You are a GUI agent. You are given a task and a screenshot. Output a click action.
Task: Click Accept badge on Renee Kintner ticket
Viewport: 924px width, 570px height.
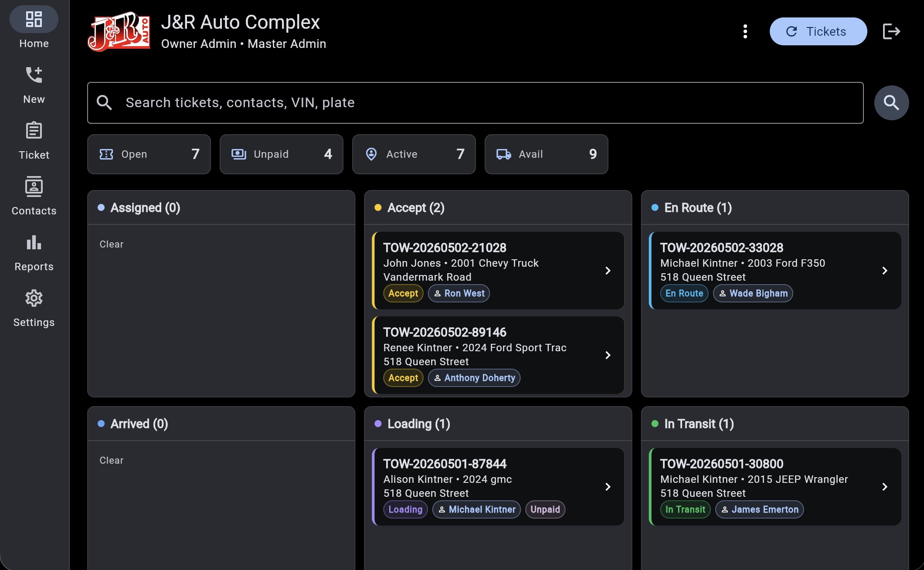click(x=403, y=378)
